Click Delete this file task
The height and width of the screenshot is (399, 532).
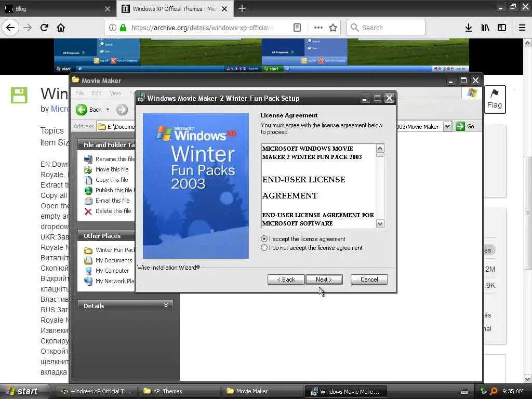pos(108,211)
